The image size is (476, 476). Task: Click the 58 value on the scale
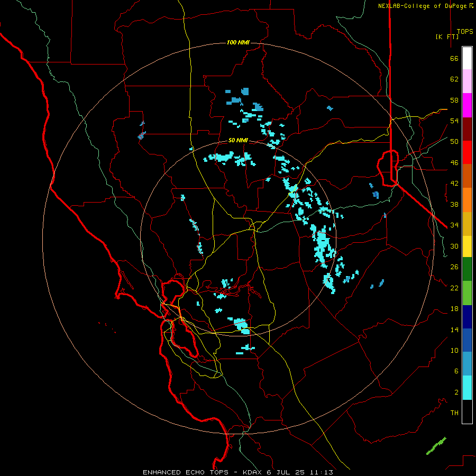454,100
